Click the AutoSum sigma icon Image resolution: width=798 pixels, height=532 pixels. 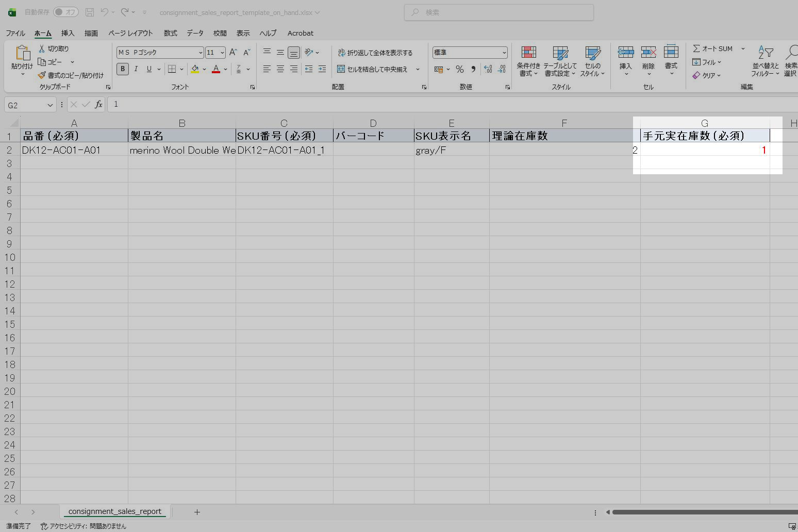696,48
